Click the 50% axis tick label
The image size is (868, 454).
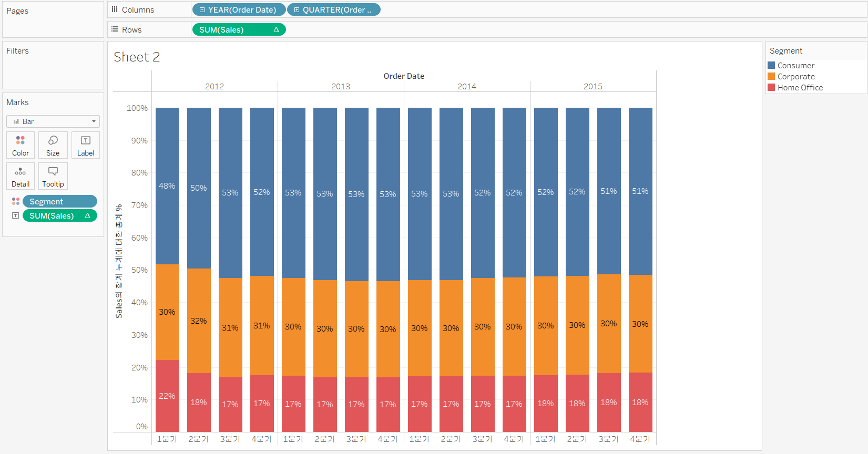click(x=139, y=270)
